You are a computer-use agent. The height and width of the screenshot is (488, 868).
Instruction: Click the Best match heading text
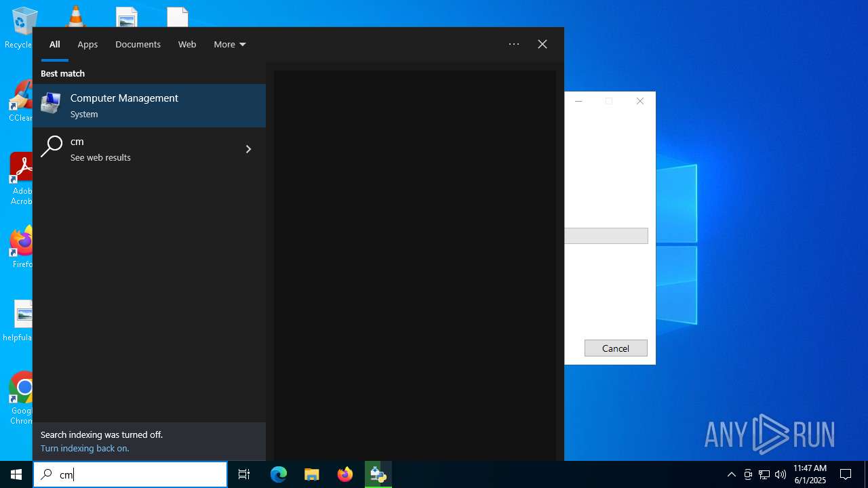62,73
